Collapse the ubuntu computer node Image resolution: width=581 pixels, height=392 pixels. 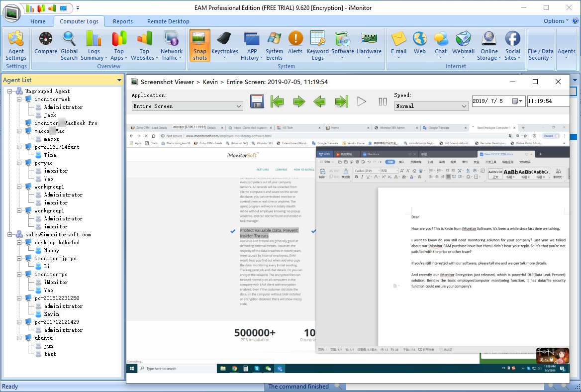pyautogui.click(x=19, y=338)
